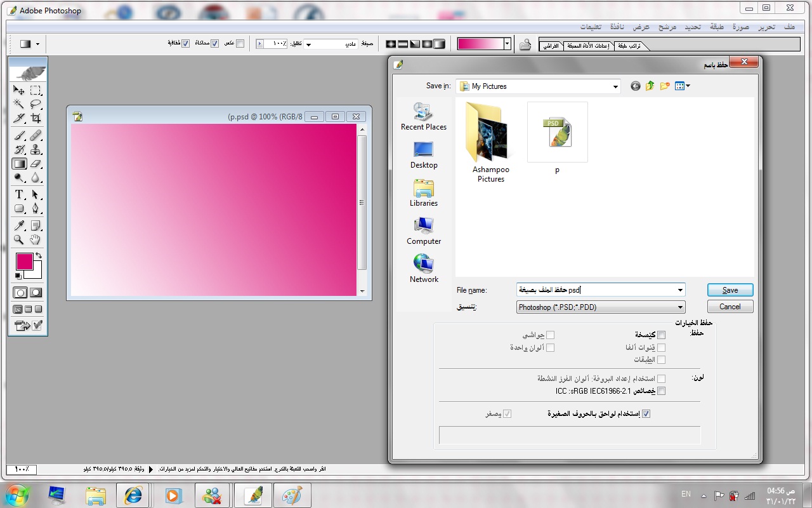Select the Crop tool in the toolbox
The height and width of the screenshot is (508, 812).
[x=36, y=119]
